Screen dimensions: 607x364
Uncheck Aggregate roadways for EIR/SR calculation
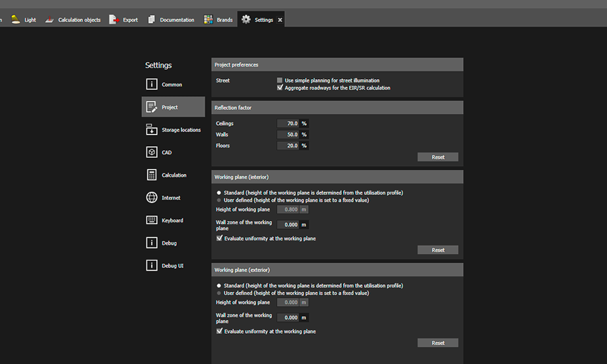[280, 88]
